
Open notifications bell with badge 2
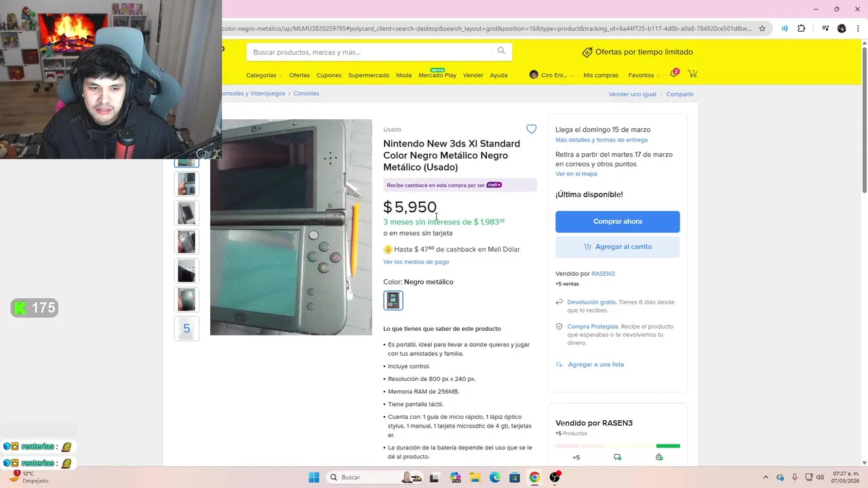click(x=673, y=74)
